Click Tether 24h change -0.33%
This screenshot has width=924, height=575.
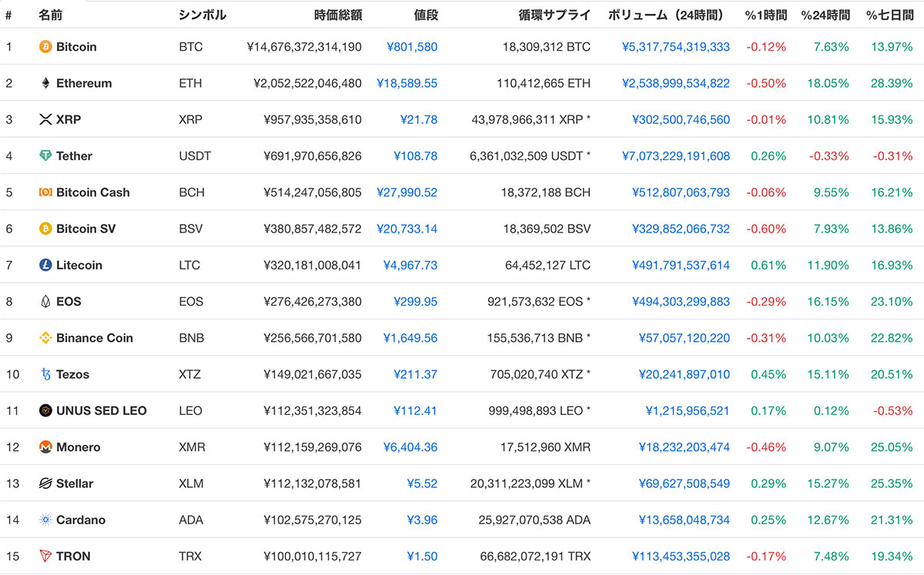(x=829, y=155)
